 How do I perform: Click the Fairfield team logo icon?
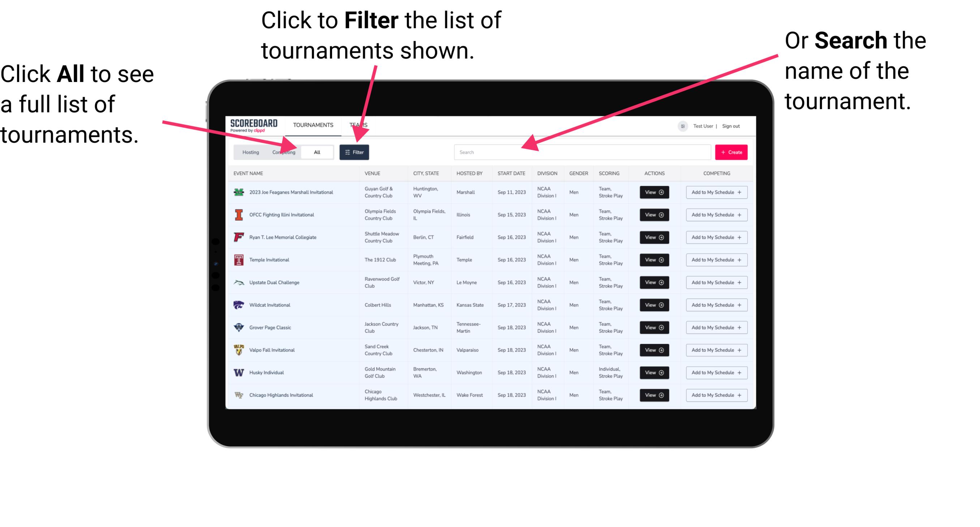(x=238, y=237)
